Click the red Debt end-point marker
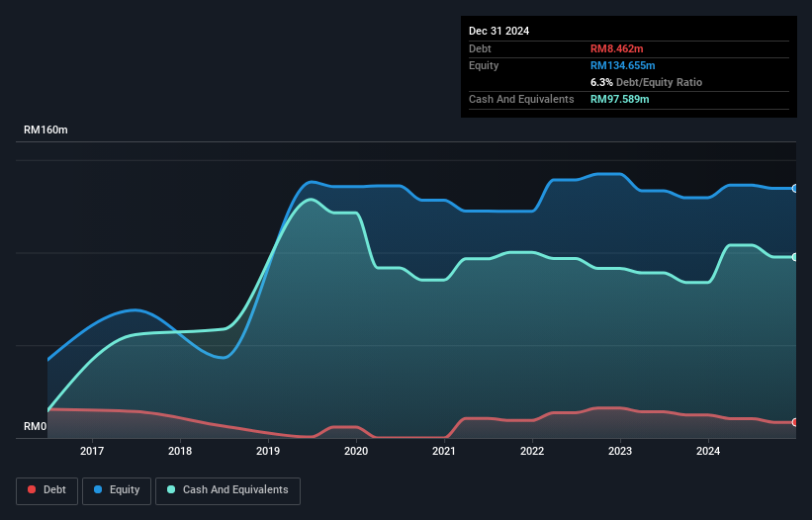Screen dimensions: 812x520 click(x=795, y=422)
